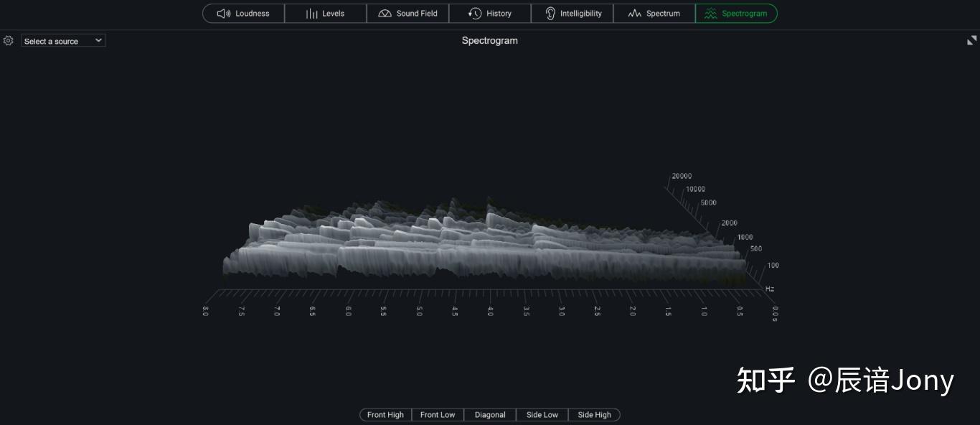Click the Spectrogram panel title
980x425 pixels.
click(490, 41)
